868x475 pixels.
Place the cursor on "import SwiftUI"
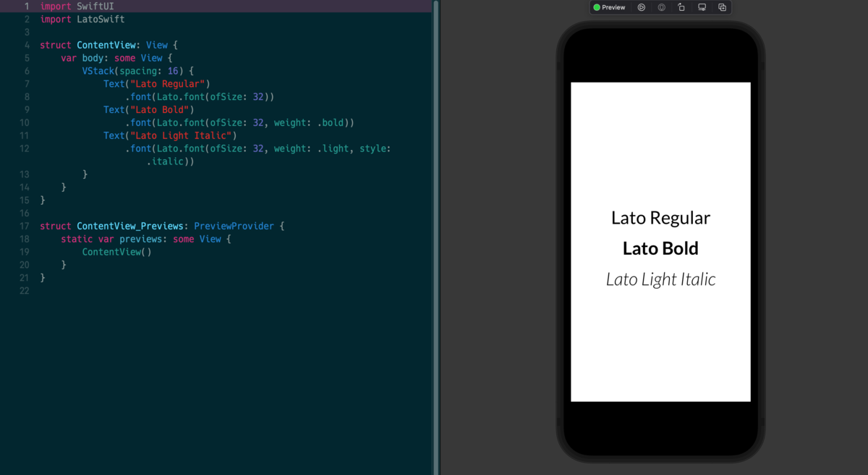click(x=77, y=6)
